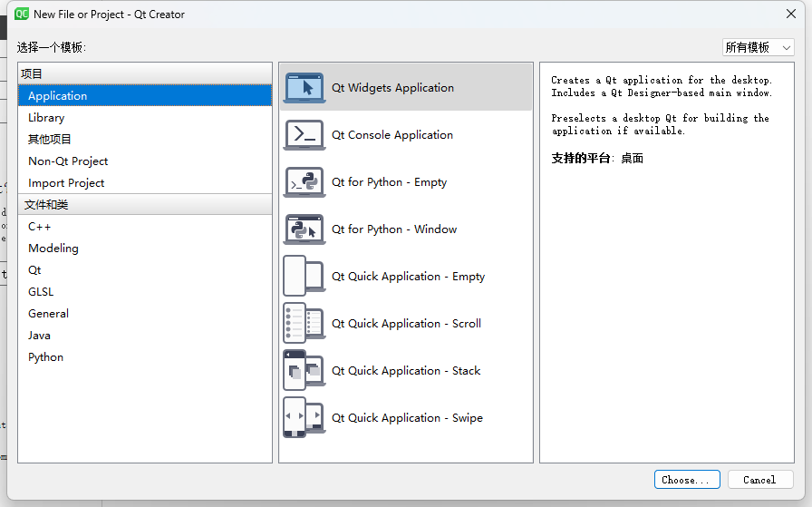Select Non-Qt Project category
Image resolution: width=812 pixels, height=507 pixels.
[145, 161]
